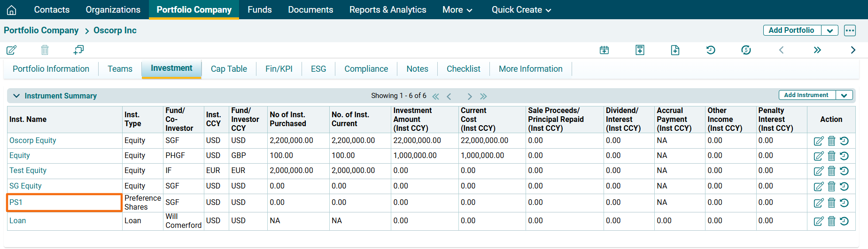Click the calendar icon in the top toolbar
868x249 pixels.
coord(604,50)
